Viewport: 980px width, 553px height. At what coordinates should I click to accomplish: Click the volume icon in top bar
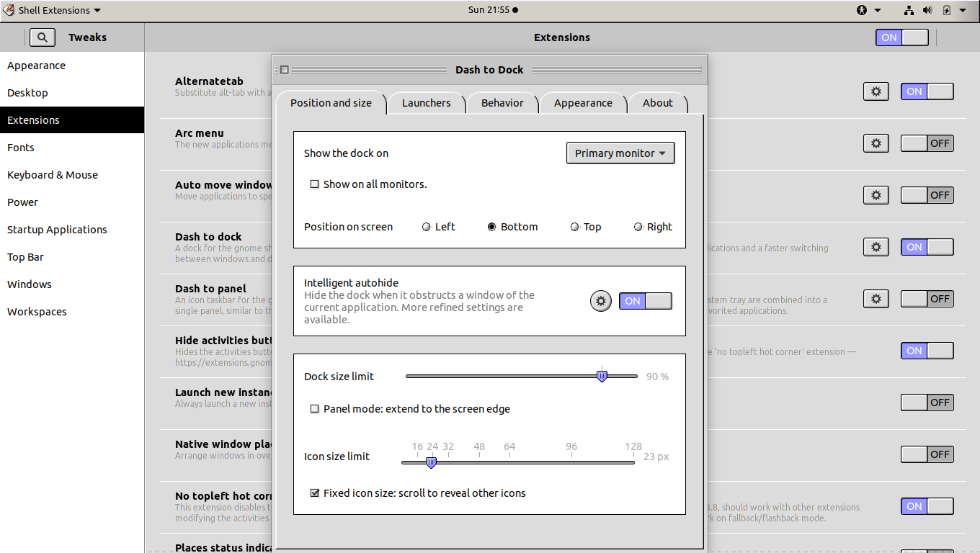click(x=927, y=10)
